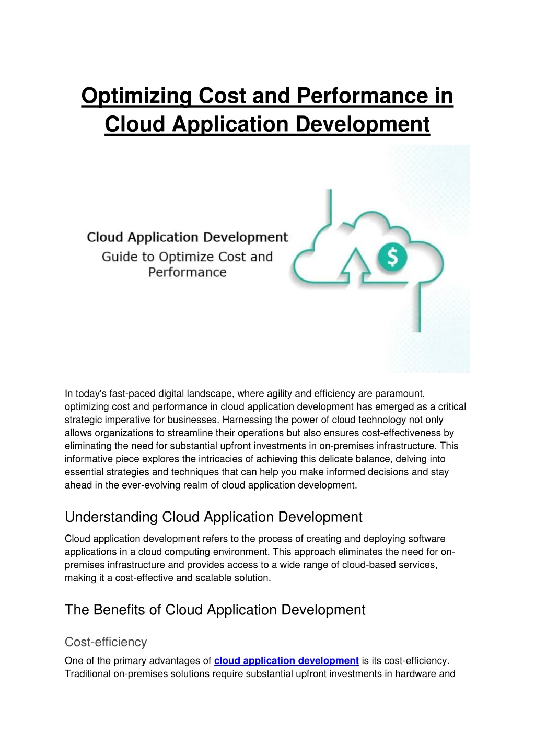Viewport: 535px width, 756px height.
Task: Click the 'Cost-efficiency' subheading
Action: pos(106,642)
